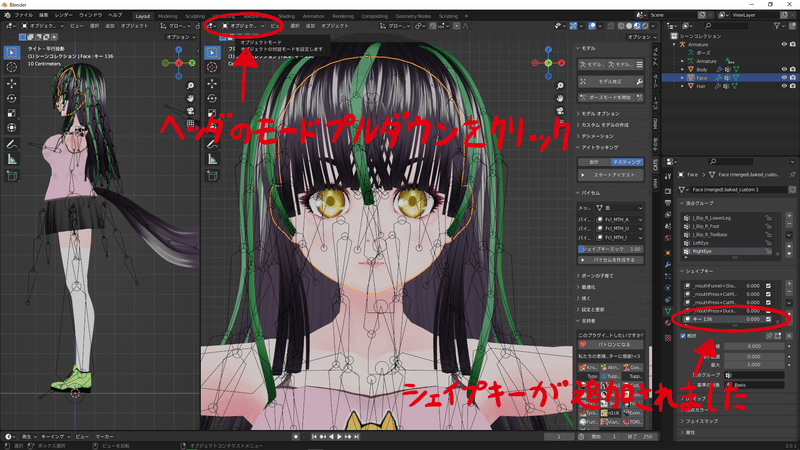The image size is (800, 450).
Task: Click モデル修正 button
Action: [x=607, y=82]
